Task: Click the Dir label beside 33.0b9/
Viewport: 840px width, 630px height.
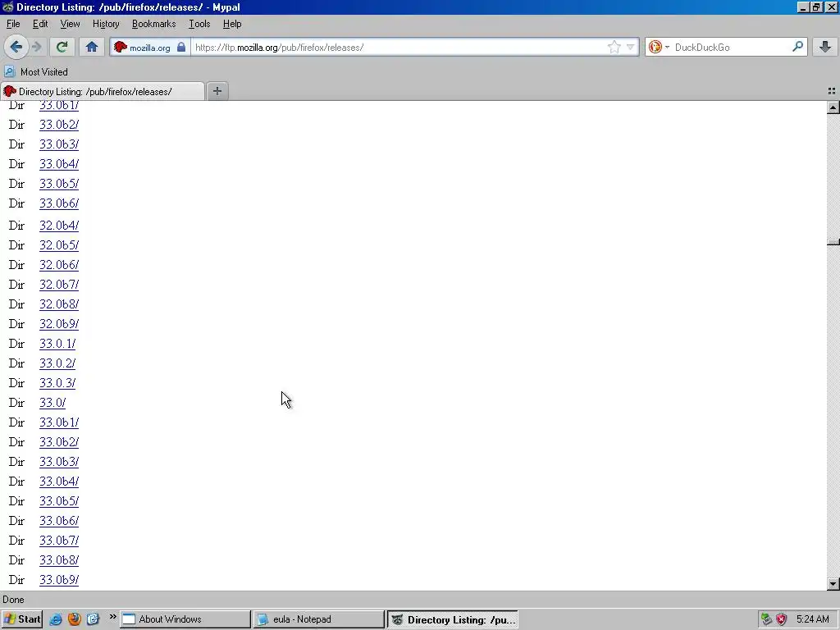Action: pos(16,580)
